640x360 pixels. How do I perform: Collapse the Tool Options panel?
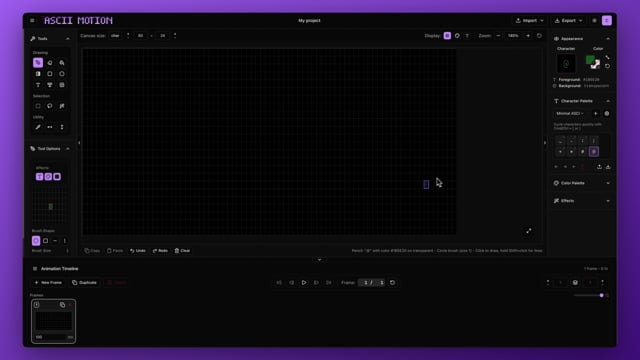click(68, 149)
